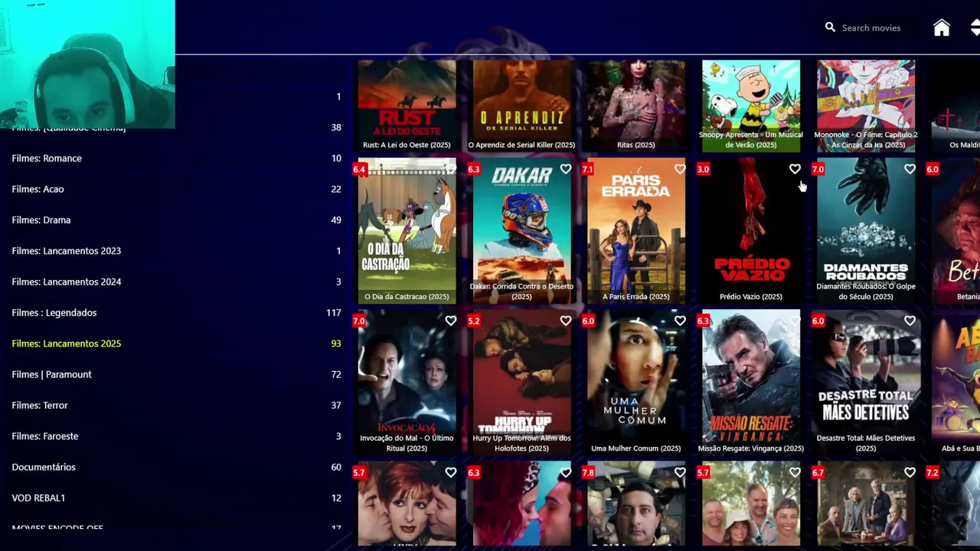Select Filmes: Terror category
This screenshot has height=551, width=980.
[x=176, y=405]
